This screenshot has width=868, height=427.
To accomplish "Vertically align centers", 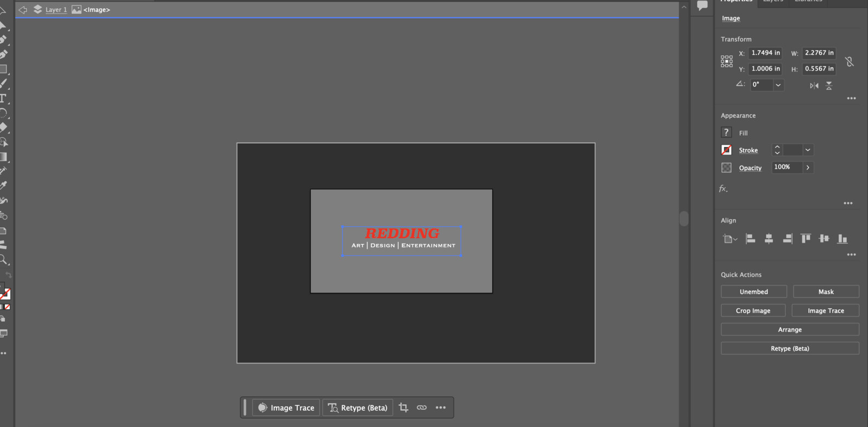I will point(824,238).
